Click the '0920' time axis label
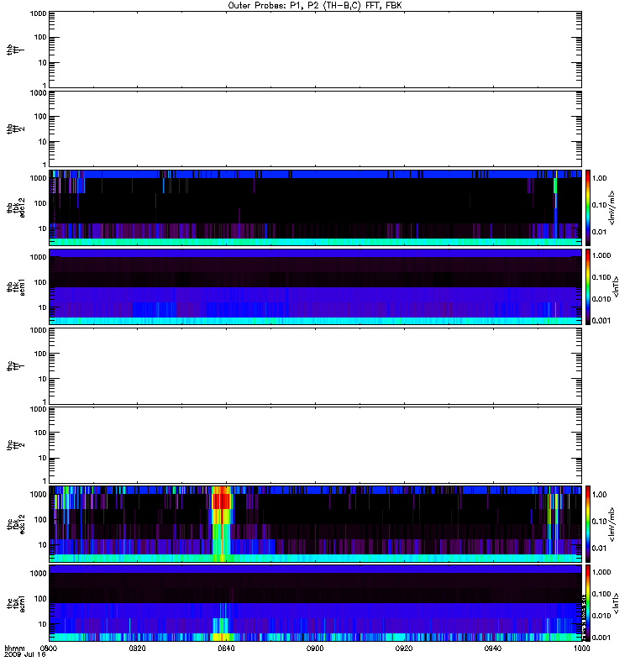630x672 pixels. 404,648
